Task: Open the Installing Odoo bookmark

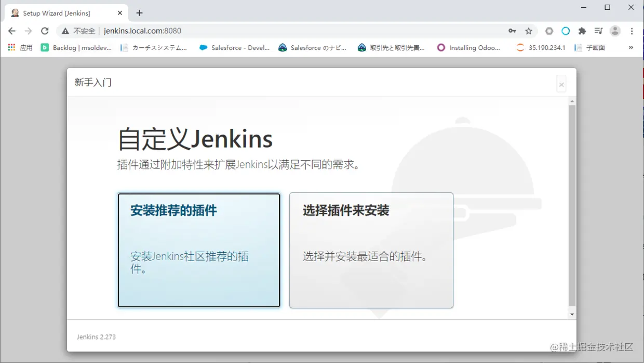Action: (x=468, y=47)
